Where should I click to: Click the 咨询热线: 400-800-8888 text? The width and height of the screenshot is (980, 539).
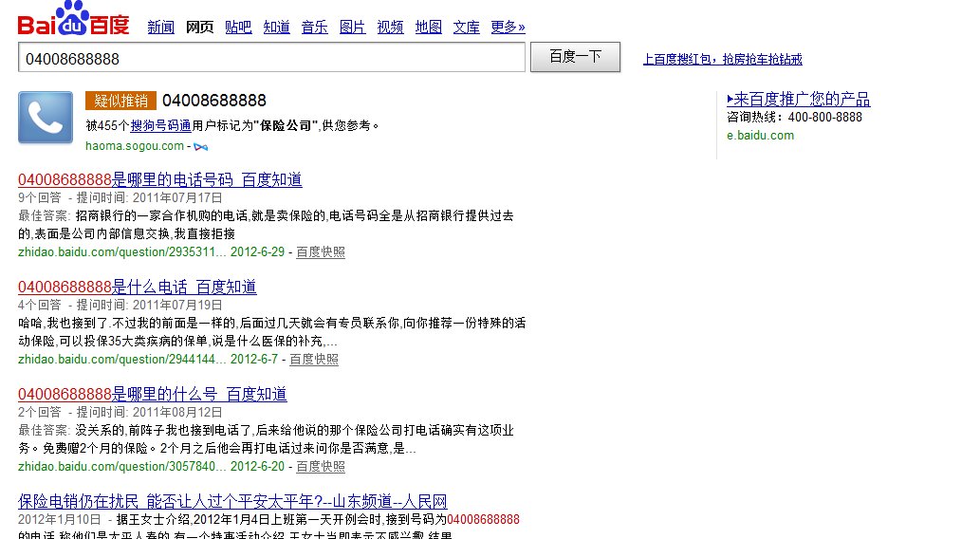[x=794, y=117]
